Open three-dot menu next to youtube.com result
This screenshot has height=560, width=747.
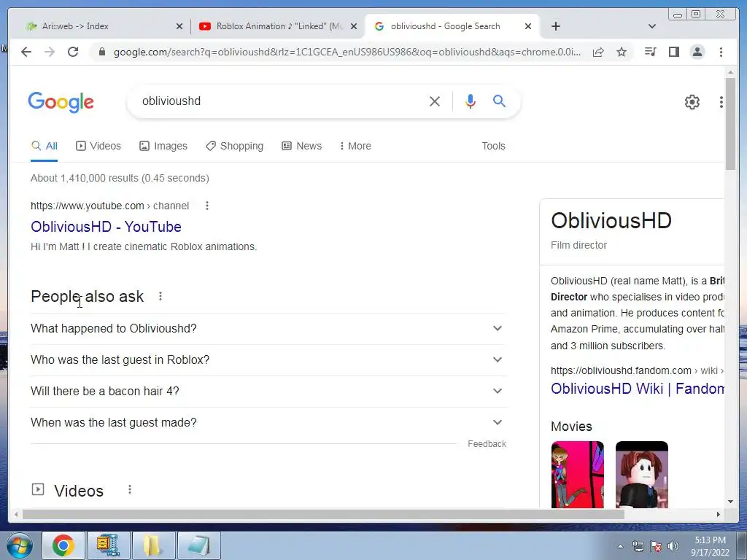click(206, 206)
